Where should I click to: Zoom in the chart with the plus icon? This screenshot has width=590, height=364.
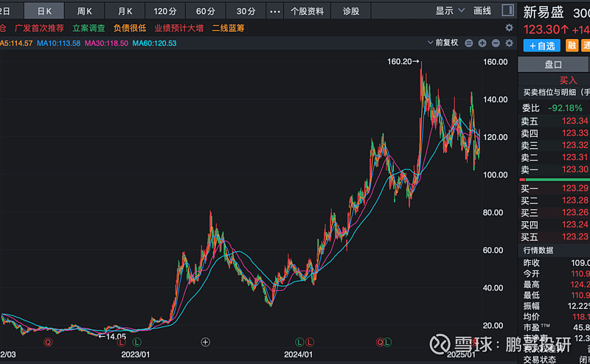(482, 43)
